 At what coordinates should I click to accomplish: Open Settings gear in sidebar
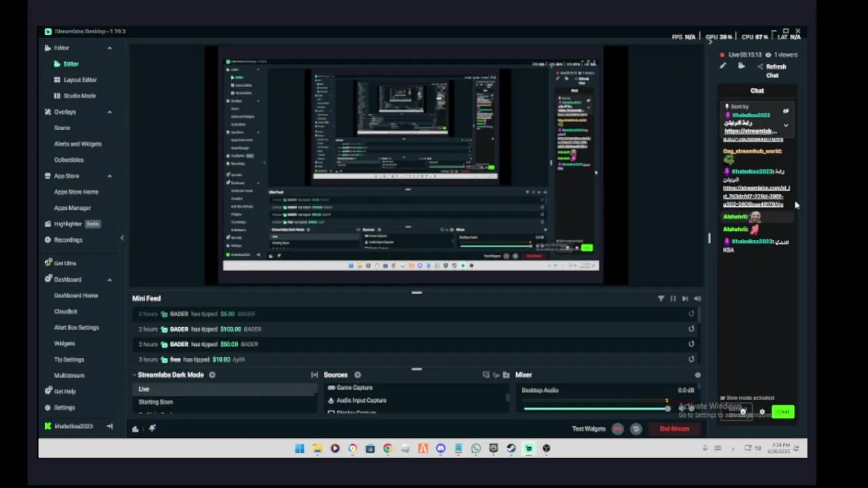[47, 407]
